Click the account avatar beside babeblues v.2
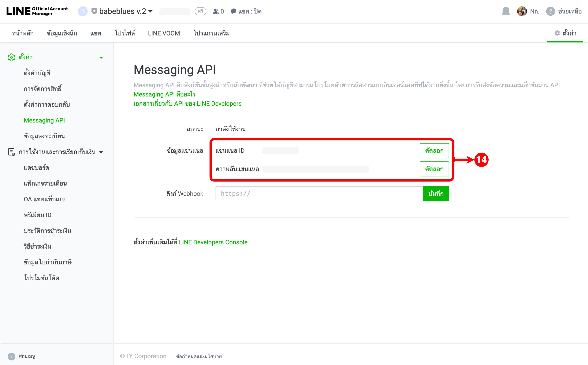588x365 pixels. [x=83, y=11]
